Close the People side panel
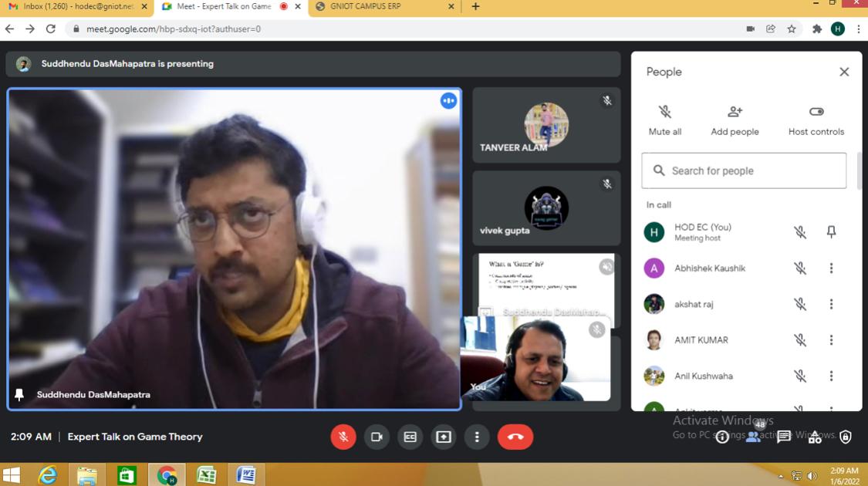Viewport: 868px width, 486px height. [844, 72]
